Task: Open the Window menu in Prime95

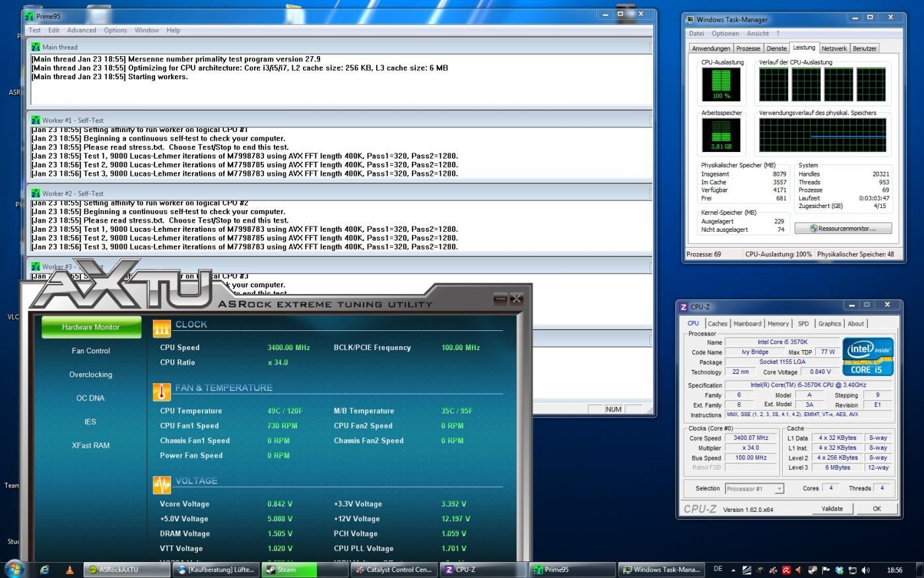Action: [147, 30]
